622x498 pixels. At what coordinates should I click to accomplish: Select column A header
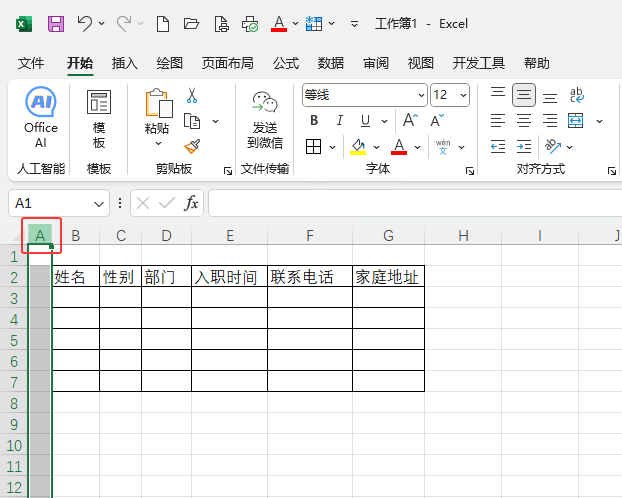tap(40, 235)
